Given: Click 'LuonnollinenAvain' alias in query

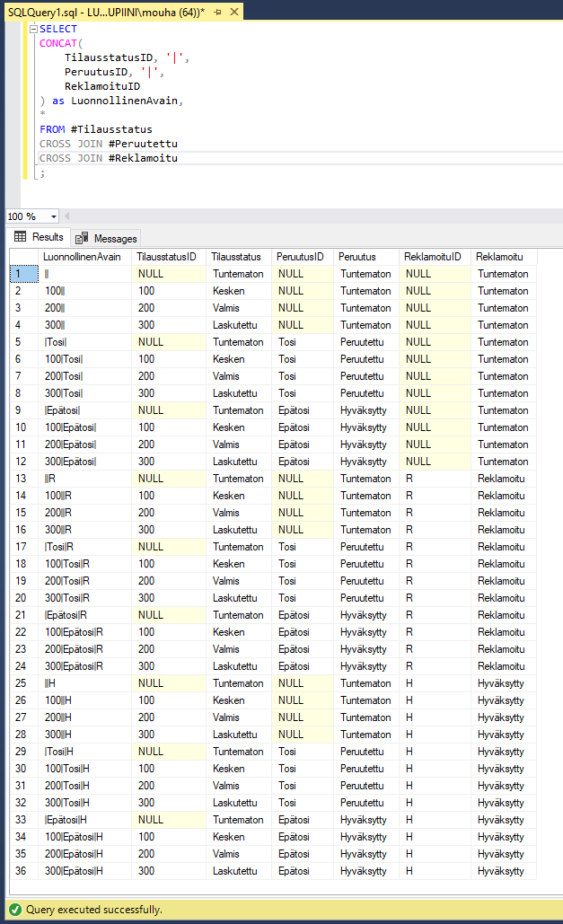Looking at the screenshot, I should [125, 101].
